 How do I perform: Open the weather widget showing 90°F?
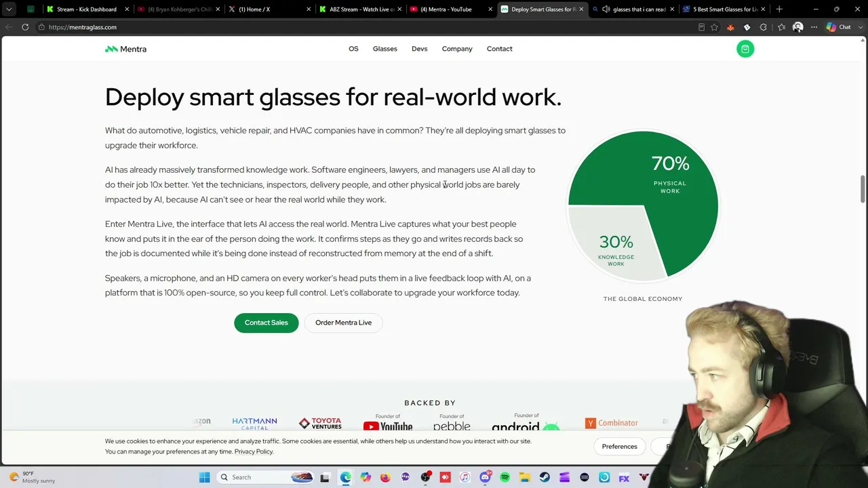pyautogui.click(x=31, y=477)
